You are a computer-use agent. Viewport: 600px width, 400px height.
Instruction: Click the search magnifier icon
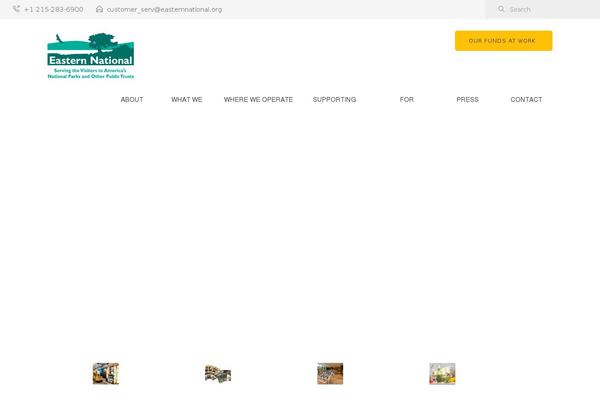pos(501,9)
